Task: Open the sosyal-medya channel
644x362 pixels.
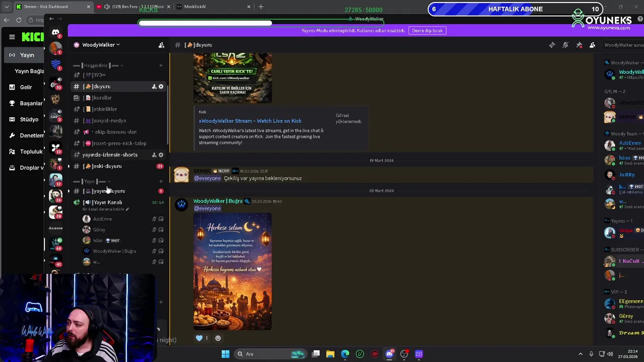Action: tap(119, 121)
